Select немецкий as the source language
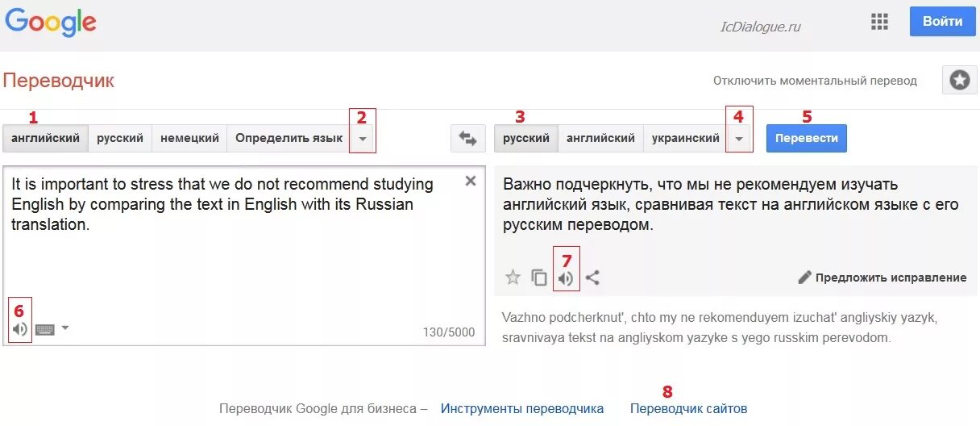This screenshot has height=426, width=980. (x=189, y=138)
